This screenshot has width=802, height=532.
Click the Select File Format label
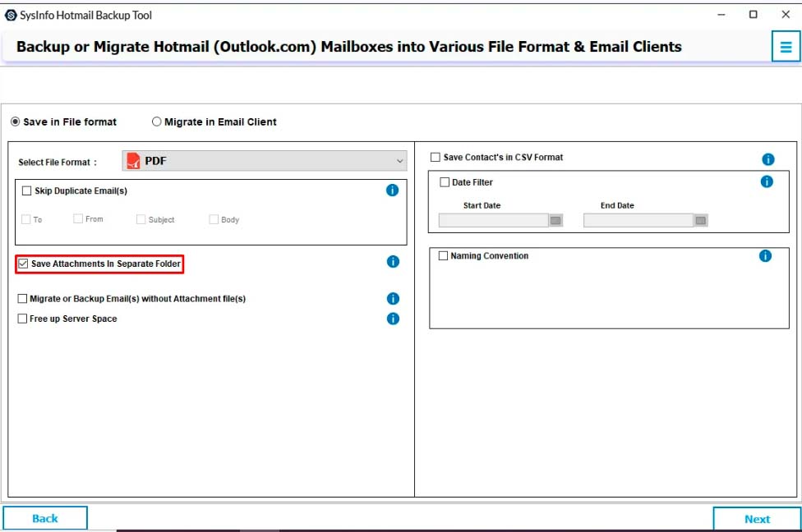[58, 162]
